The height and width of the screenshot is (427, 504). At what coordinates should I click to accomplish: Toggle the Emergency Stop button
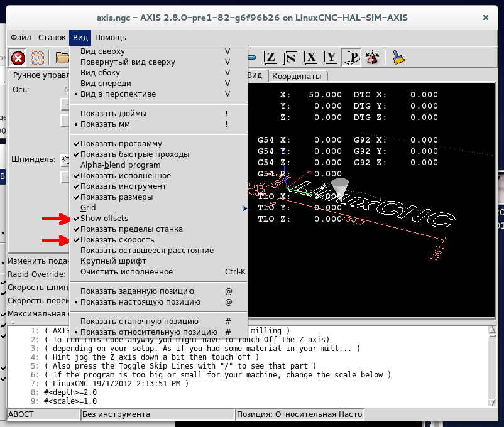[18, 58]
